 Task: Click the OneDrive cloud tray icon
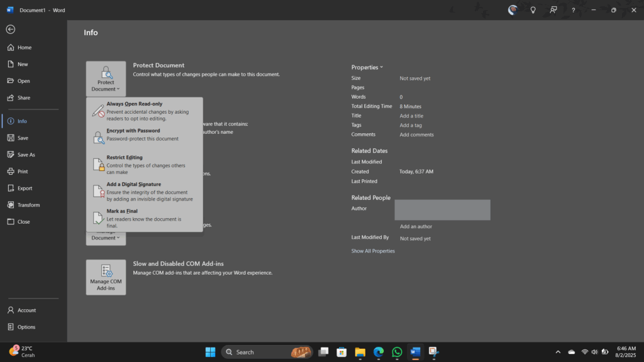(x=571, y=352)
